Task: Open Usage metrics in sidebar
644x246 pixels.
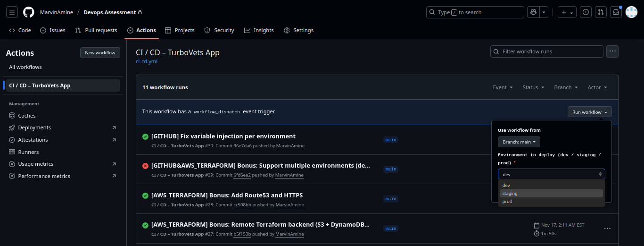Action: (x=36, y=164)
